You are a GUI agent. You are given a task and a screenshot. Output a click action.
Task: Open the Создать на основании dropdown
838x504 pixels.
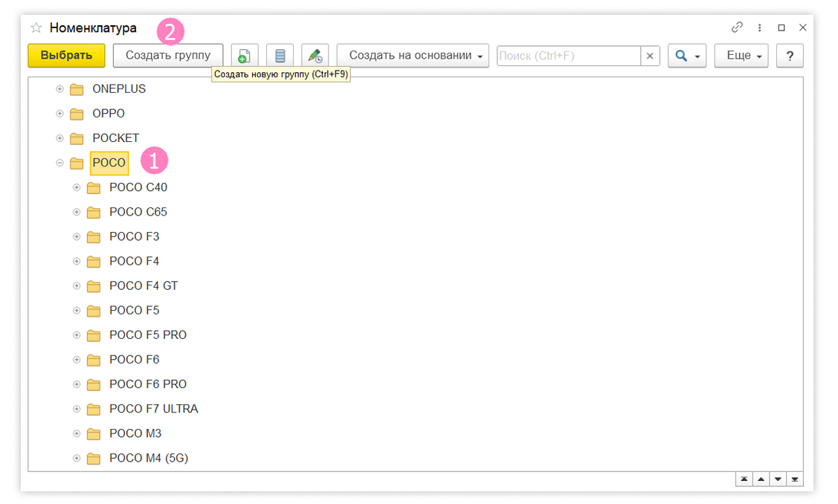pyautogui.click(x=413, y=56)
